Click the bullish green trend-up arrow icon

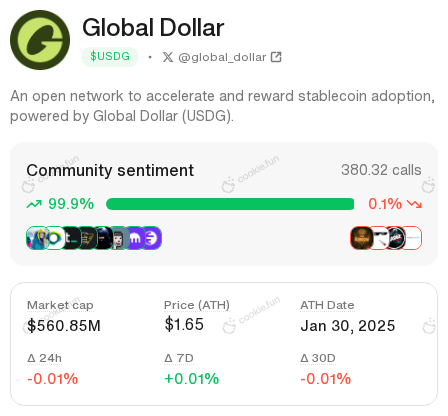(x=34, y=204)
